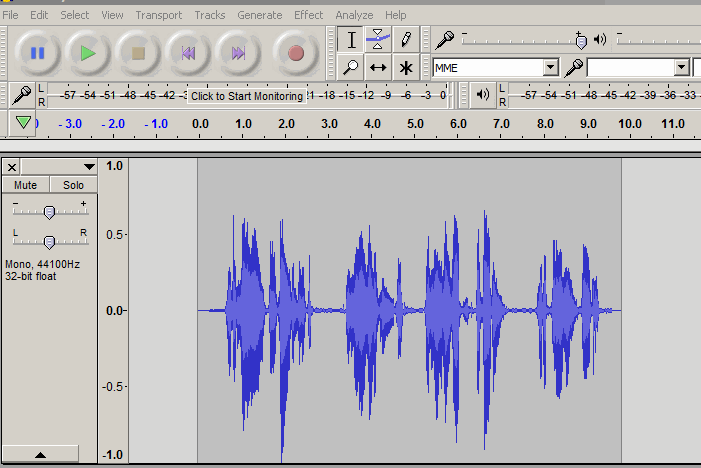
Task: Start playback with the green Play button
Action: tap(88, 54)
